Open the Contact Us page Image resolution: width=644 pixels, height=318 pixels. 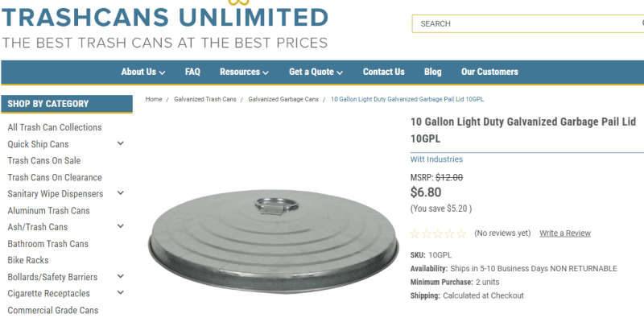pos(384,72)
